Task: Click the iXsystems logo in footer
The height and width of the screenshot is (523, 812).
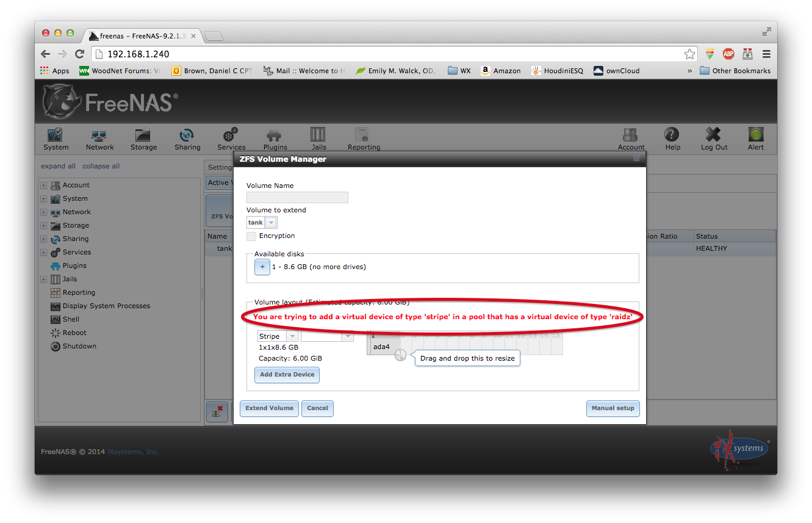Action: coord(740,450)
